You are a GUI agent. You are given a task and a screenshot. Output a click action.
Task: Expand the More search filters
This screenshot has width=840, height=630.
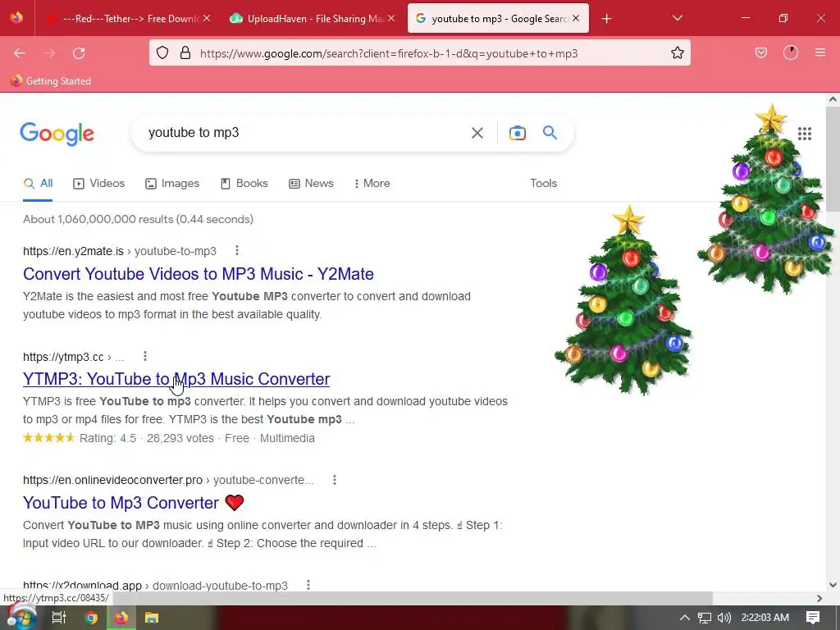(372, 183)
